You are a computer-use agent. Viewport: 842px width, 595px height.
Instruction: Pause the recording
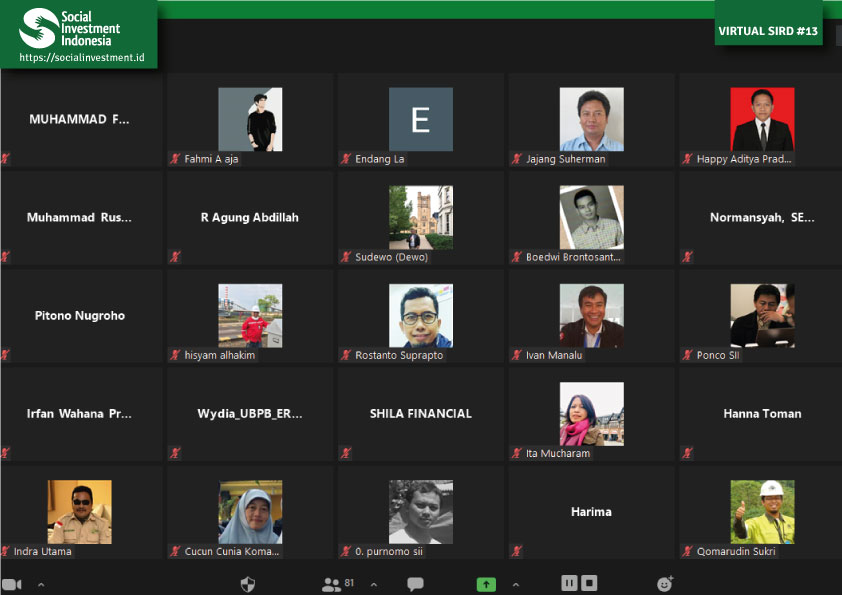pos(569,583)
